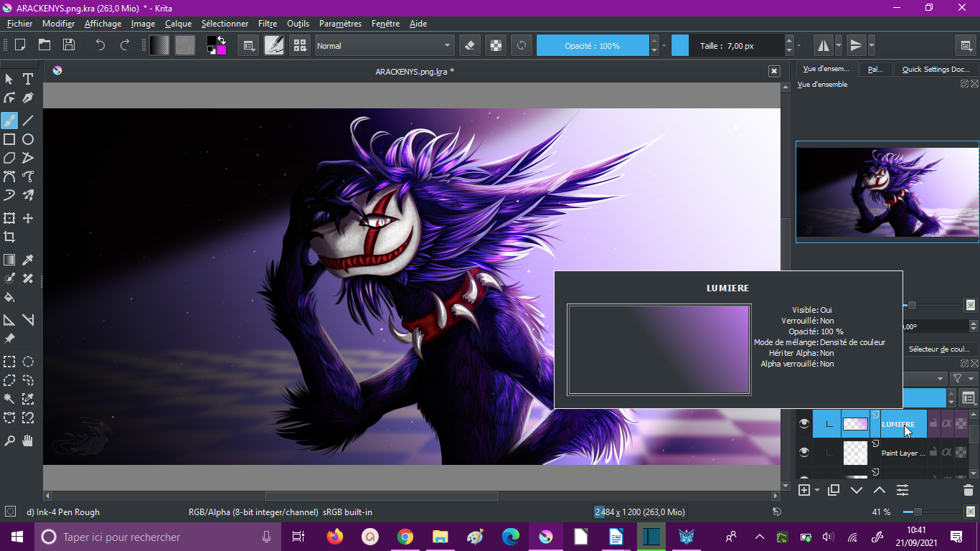980x551 pixels.
Task: Save the document with floppy icon
Action: pyautogui.click(x=69, y=45)
